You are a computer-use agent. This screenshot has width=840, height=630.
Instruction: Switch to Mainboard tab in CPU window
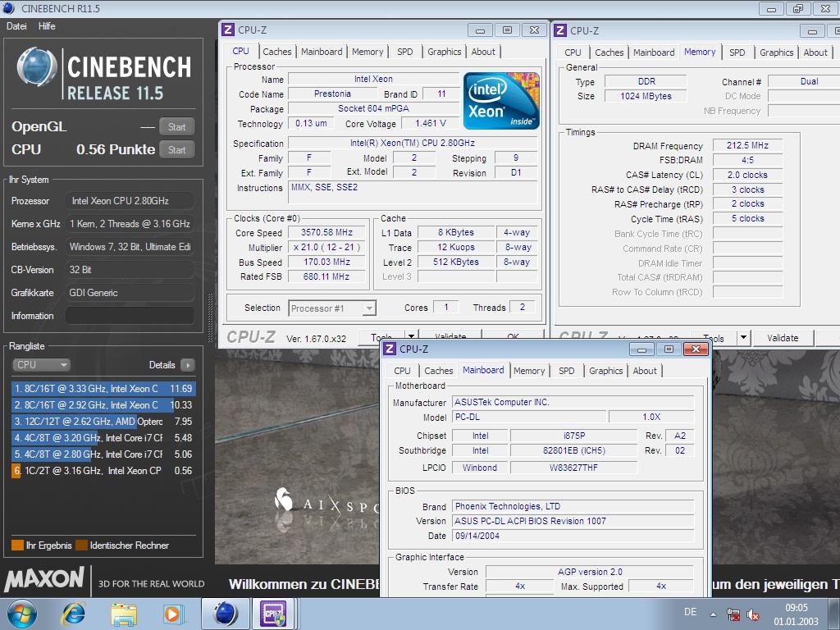click(x=322, y=52)
